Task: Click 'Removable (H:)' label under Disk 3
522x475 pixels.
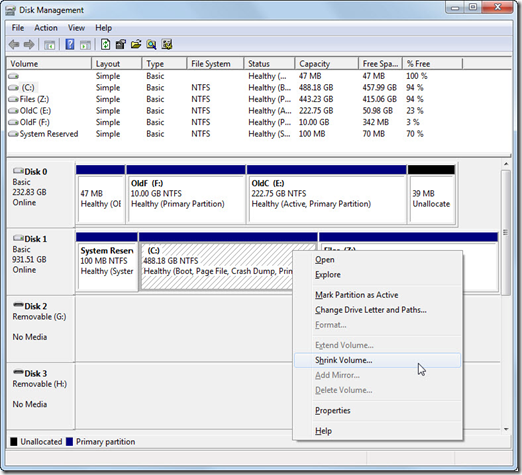Action: click(x=40, y=384)
